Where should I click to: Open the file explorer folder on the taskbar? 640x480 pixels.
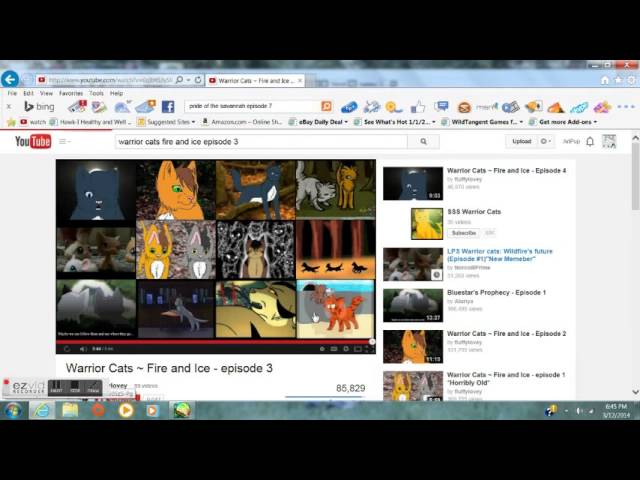pos(70,410)
